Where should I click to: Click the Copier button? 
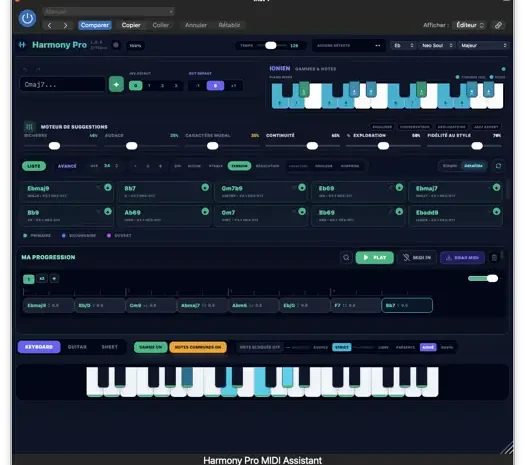pos(131,25)
